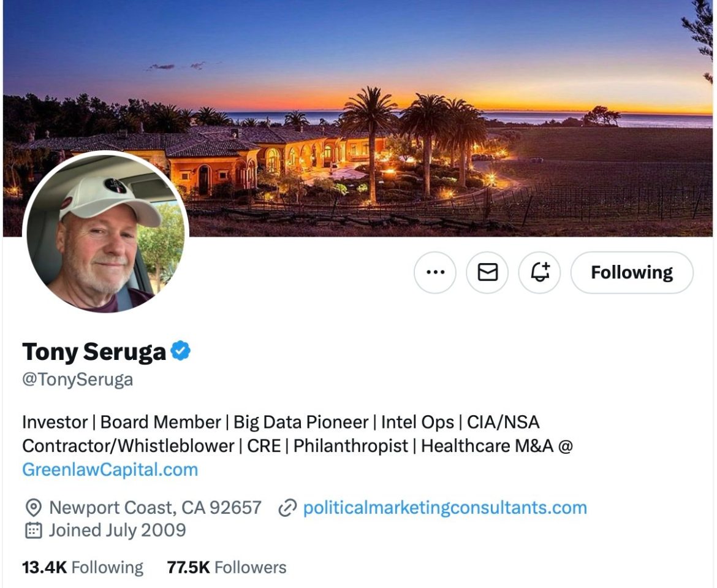Open the three-dot more options menu
Viewport: 717px width, 588px height.
[x=435, y=272]
